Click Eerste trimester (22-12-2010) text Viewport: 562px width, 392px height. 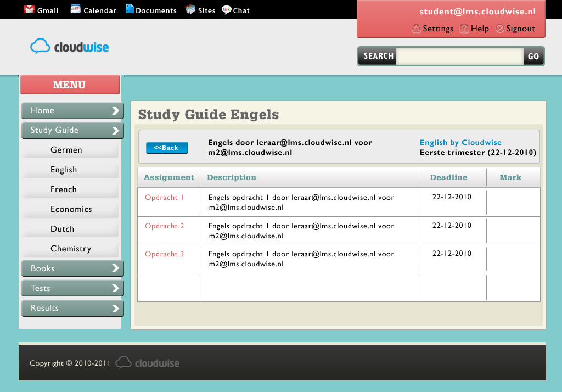point(478,153)
